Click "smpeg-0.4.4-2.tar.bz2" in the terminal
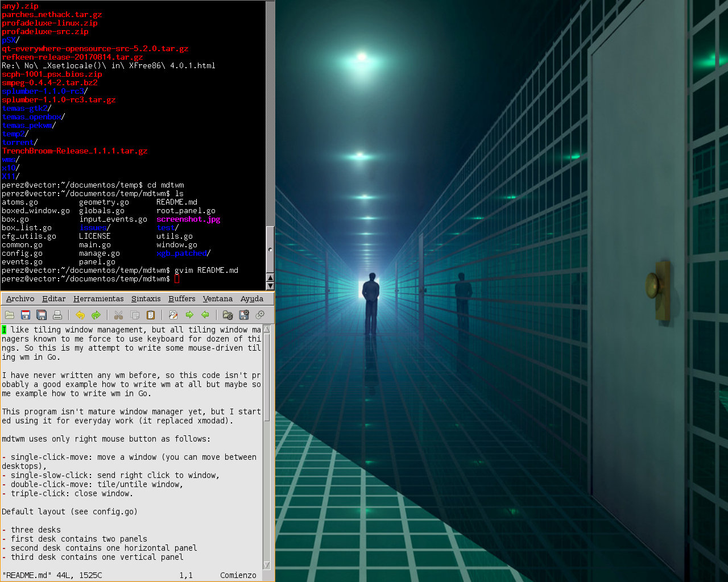The width and height of the screenshot is (728, 582). tap(49, 83)
